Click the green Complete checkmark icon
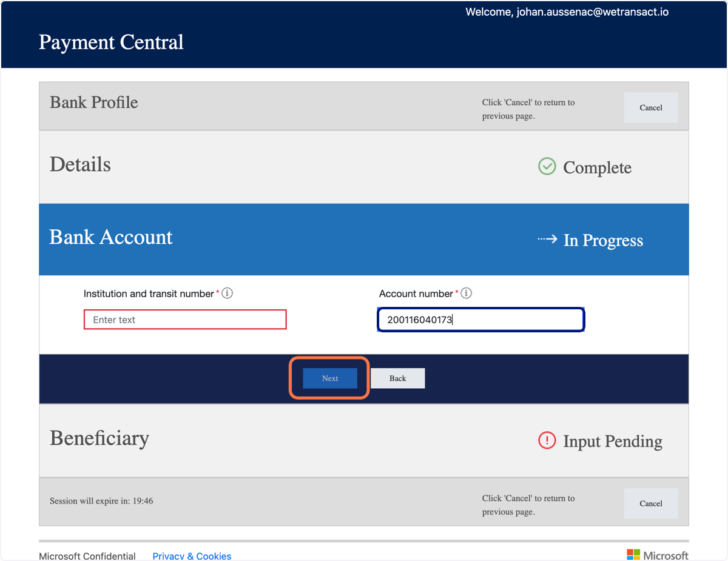 (547, 166)
